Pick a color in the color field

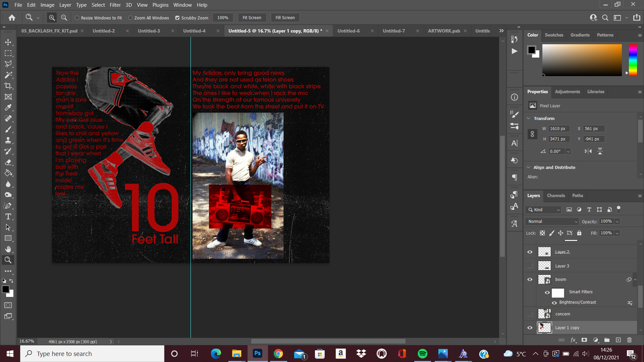(582, 60)
